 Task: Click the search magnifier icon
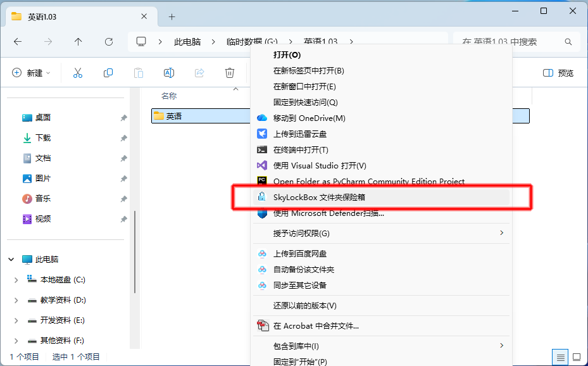click(568, 42)
